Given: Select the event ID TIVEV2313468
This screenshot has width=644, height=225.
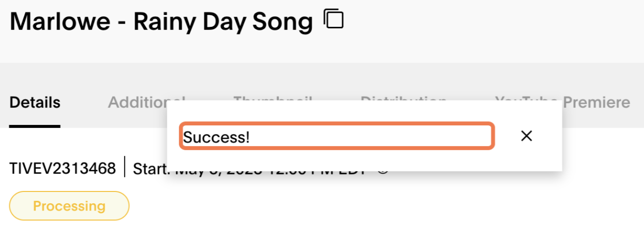Looking at the screenshot, I should pyautogui.click(x=63, y=168).
